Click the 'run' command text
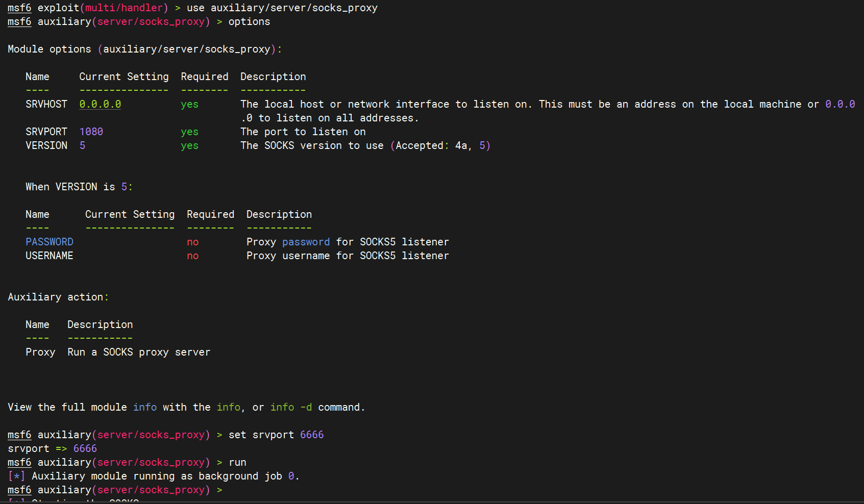This screenshot has height=504, width=864. tap(237, 462)
